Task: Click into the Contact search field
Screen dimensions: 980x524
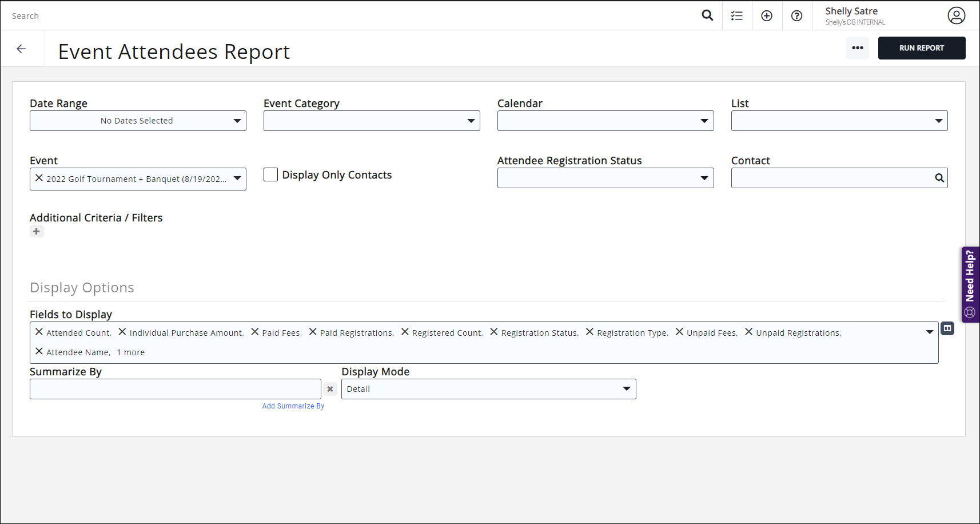Action: (832, 178)
